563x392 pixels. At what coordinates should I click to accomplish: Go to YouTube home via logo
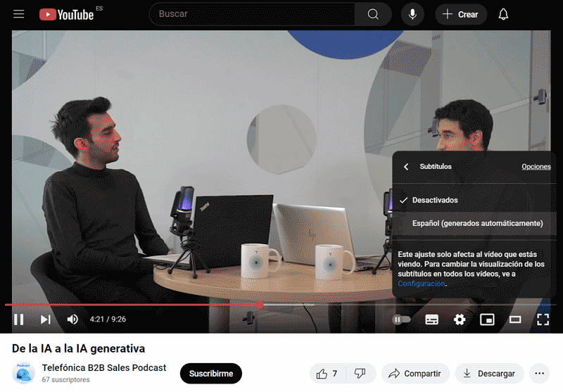click(66, 14)
